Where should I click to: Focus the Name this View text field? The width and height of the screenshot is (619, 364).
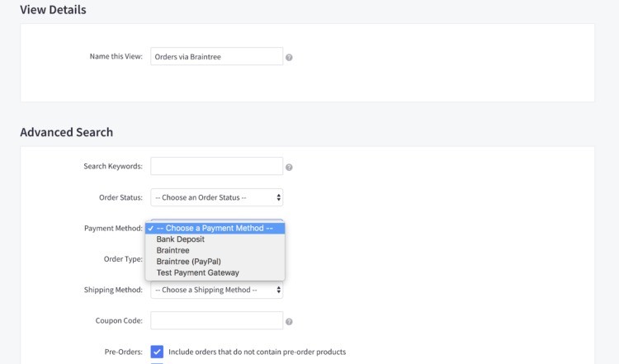pyautogui.click(x=217, y=57)
